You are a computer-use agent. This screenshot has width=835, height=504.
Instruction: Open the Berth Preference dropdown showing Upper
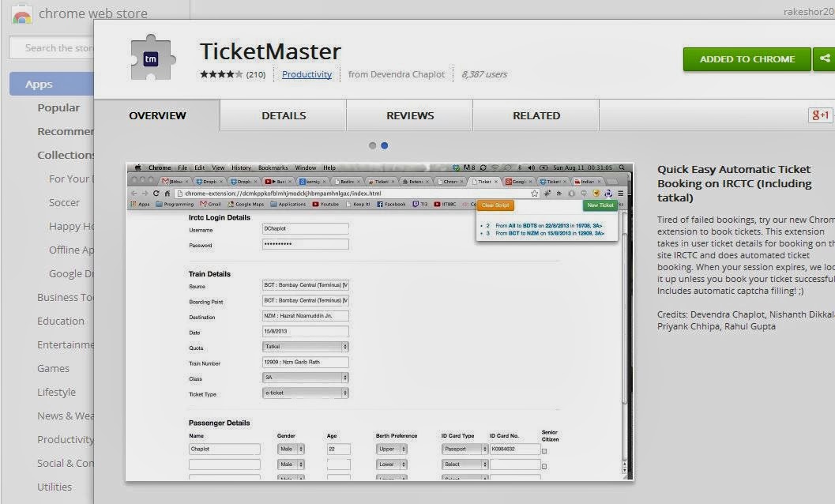pos(391,449)
